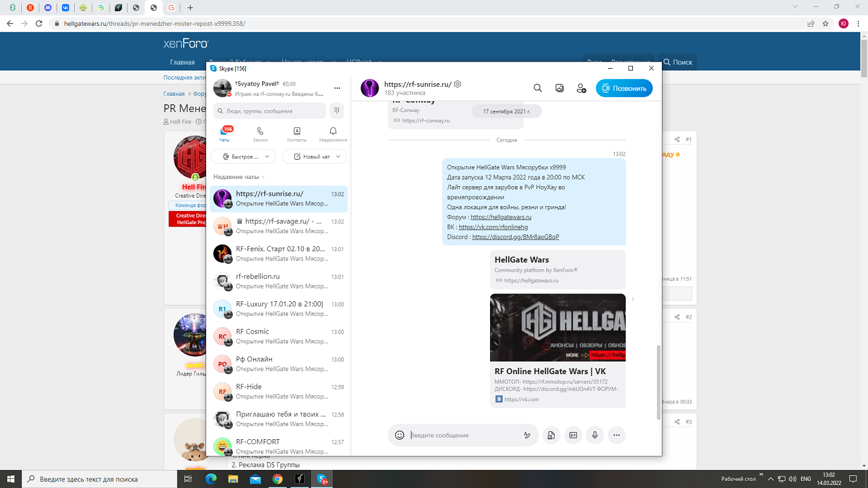Click the Skype search people field
This screenshot has height=488, width=868.
pos(269,111)
